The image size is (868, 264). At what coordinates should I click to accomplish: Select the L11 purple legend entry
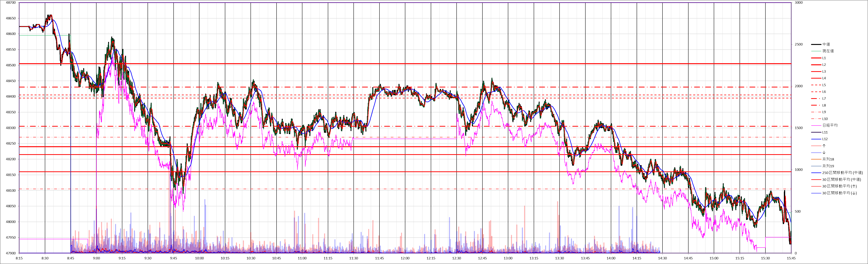[824, 132]
